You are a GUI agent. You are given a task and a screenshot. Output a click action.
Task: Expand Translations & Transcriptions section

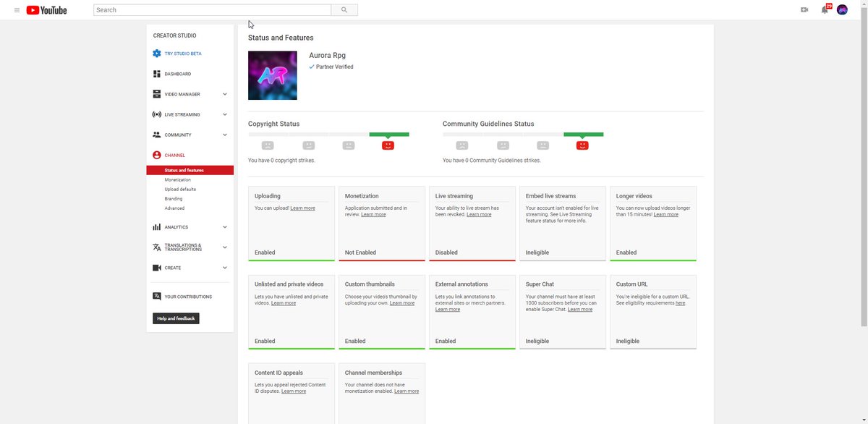[x=225, y=247]
